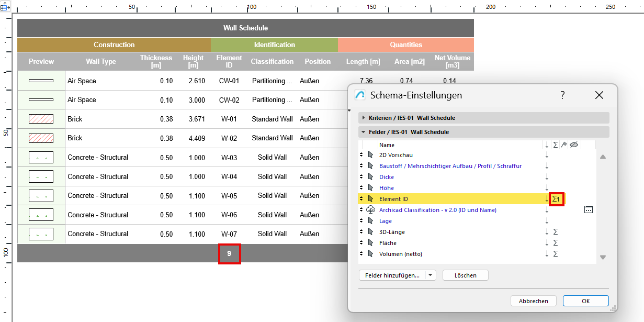Screen dimensions: 644x322
Task: Select the CW-01 element ID cell
Action: (229, 81)
